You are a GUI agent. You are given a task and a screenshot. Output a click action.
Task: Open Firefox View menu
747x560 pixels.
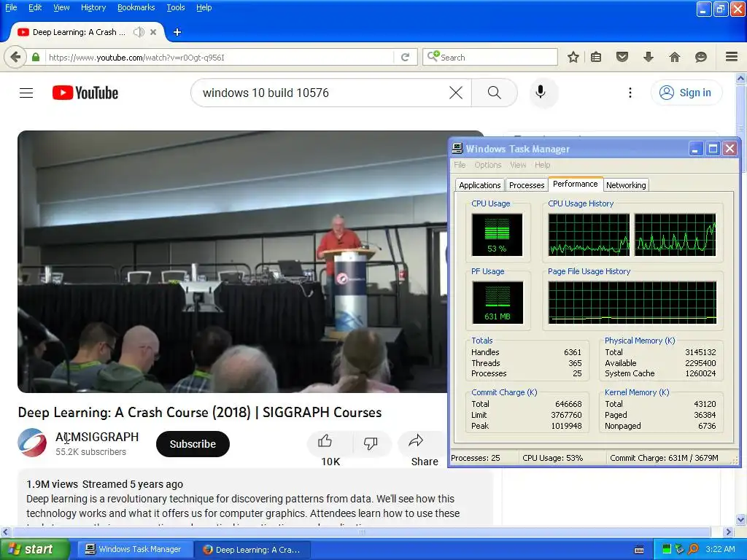click(61, 7)
